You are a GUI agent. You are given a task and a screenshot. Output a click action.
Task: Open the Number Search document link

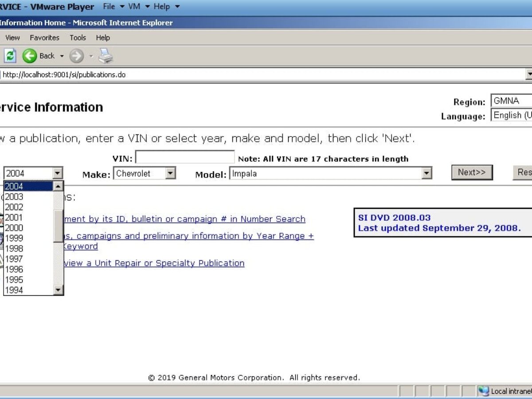point(184,219)
